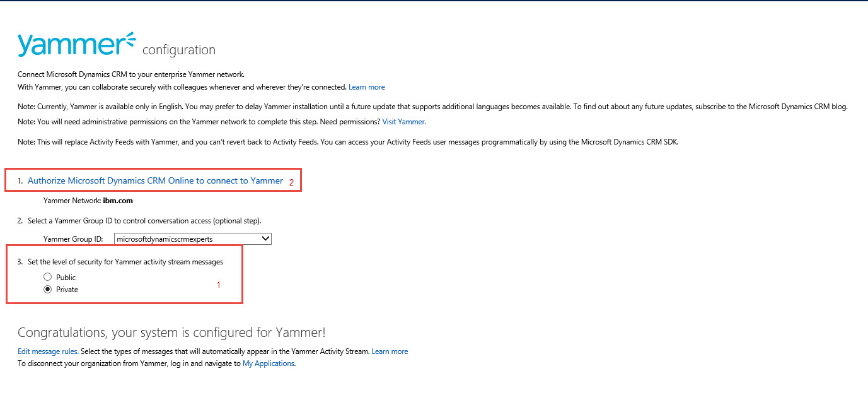Click 'Set the level of security' step text
Image resolution: width=868 pixels, height=395 pixels.
click(125, 261)
